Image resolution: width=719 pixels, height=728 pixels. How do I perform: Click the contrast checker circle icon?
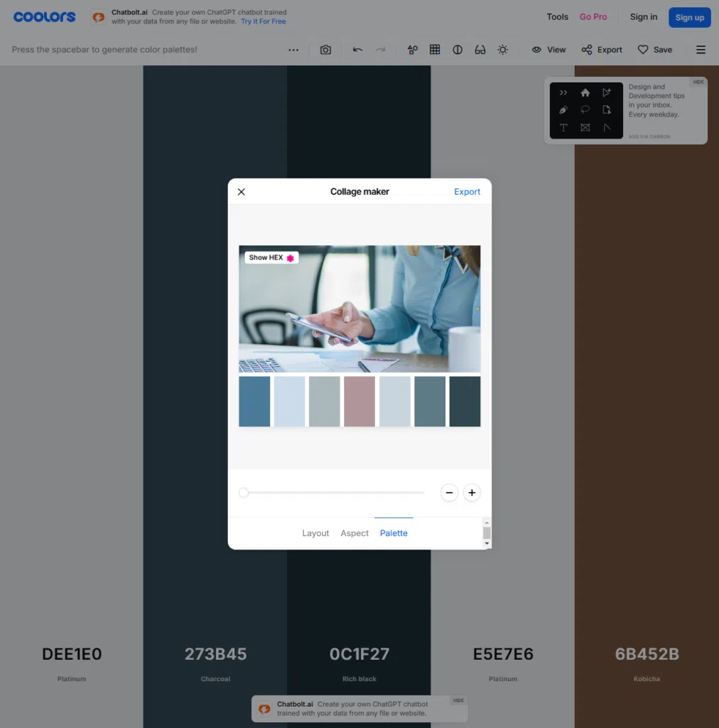(x=458, y=50)
